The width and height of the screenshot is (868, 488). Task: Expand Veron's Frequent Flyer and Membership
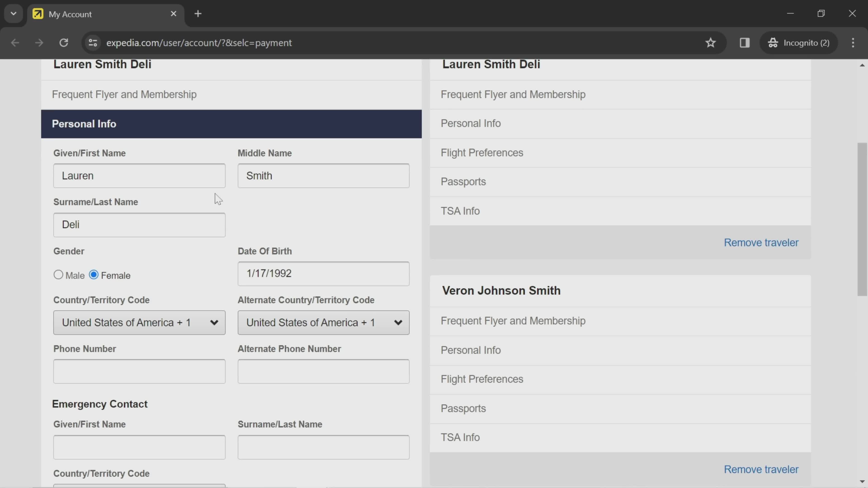click(x=620, y=321)
